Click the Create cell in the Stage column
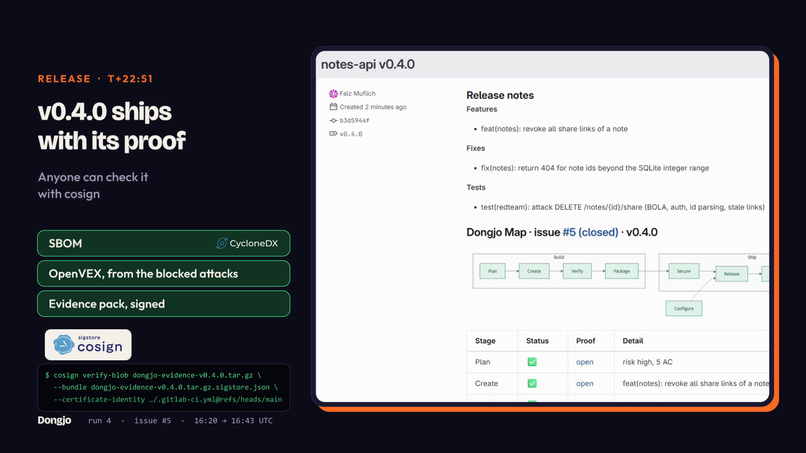This screenshot has height=453, width=806. coord(486,384)
